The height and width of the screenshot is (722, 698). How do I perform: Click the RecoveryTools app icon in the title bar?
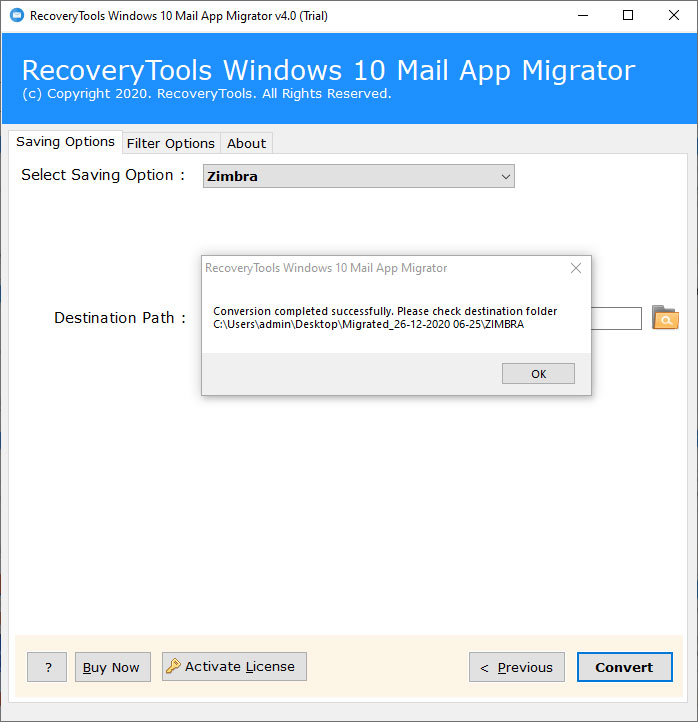[17, 16]
